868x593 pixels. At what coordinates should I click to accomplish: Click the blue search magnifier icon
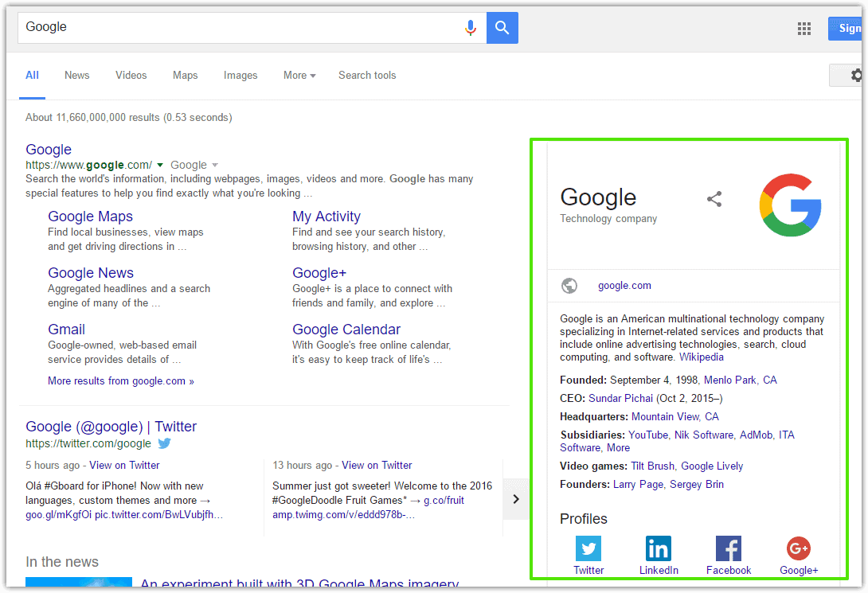(x=502, y=27)
